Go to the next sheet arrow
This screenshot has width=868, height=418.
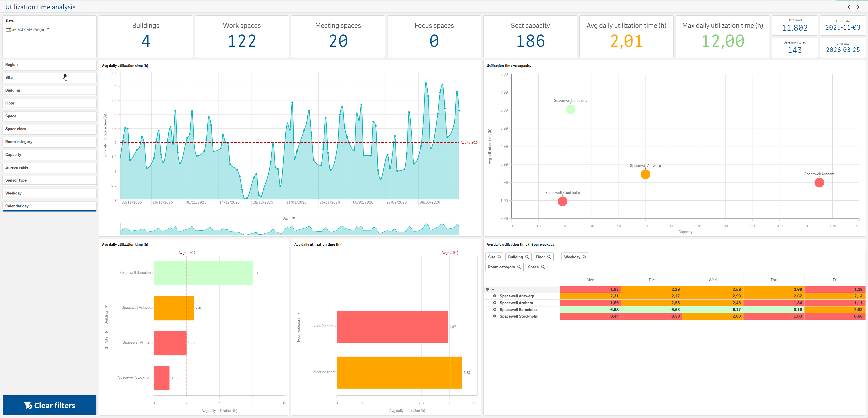click(858, 7)
